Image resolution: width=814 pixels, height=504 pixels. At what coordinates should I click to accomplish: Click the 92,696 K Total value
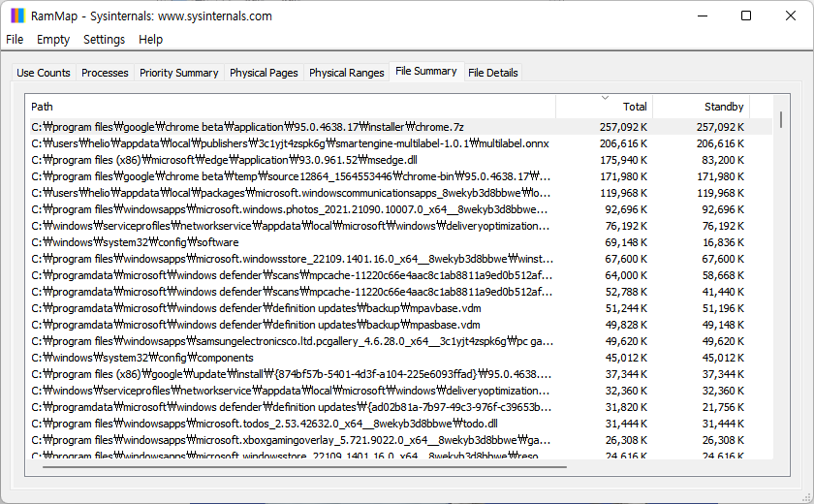point(626,209)
